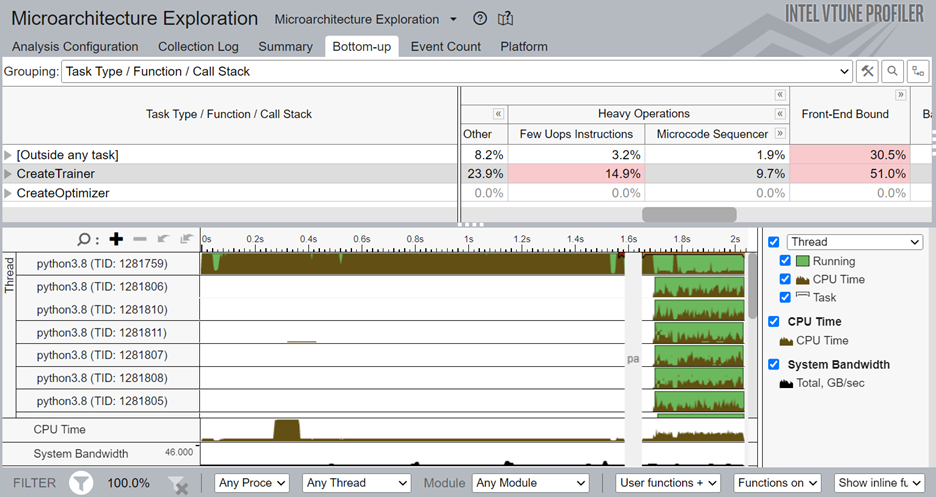Click the filter funnel icon
The image size is (936, 497).
(81, 483)
